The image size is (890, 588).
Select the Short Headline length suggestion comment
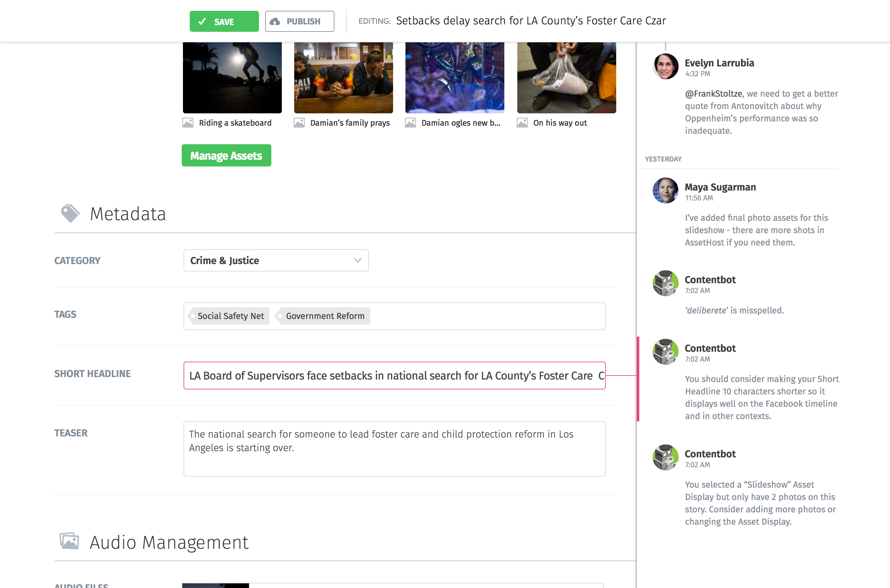pos(762,397)
